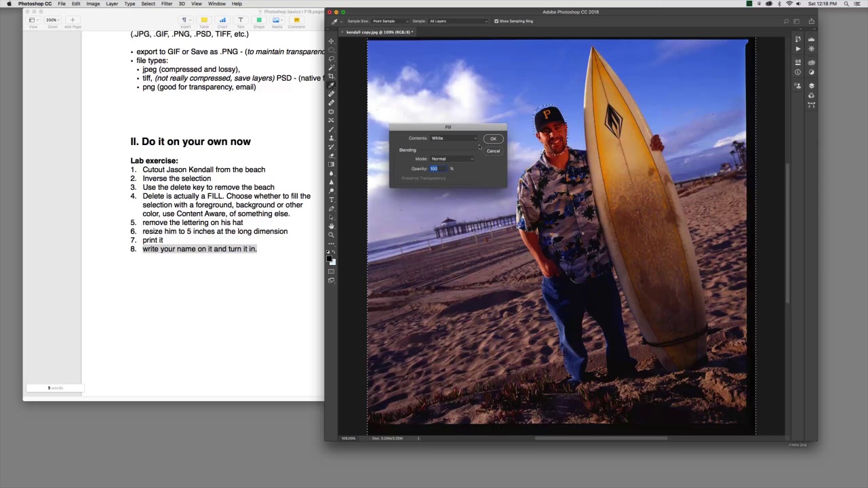Screen dimensions: 868x488
Task: Open the Photoshop workspace switcher dropdown
Action: (798, 21)
